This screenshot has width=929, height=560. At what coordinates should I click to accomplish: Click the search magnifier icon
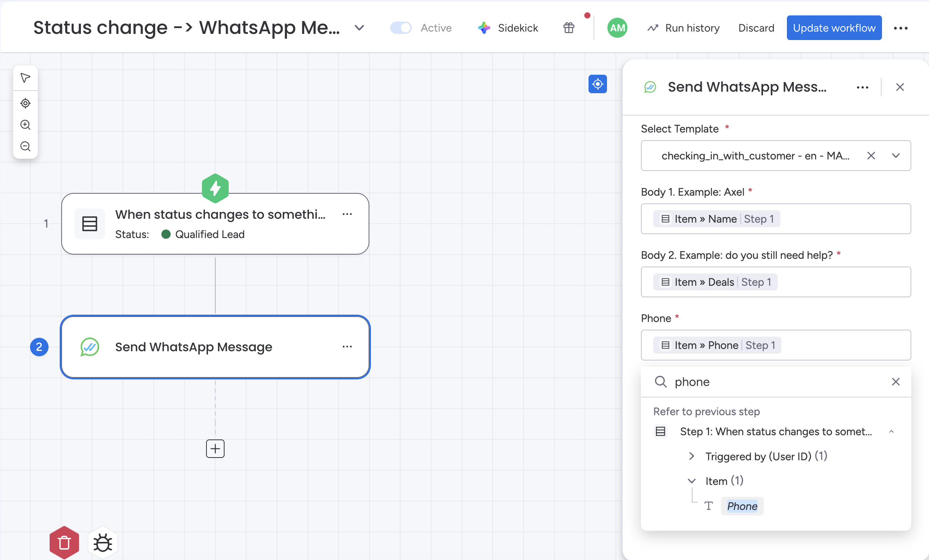[661, 382]
